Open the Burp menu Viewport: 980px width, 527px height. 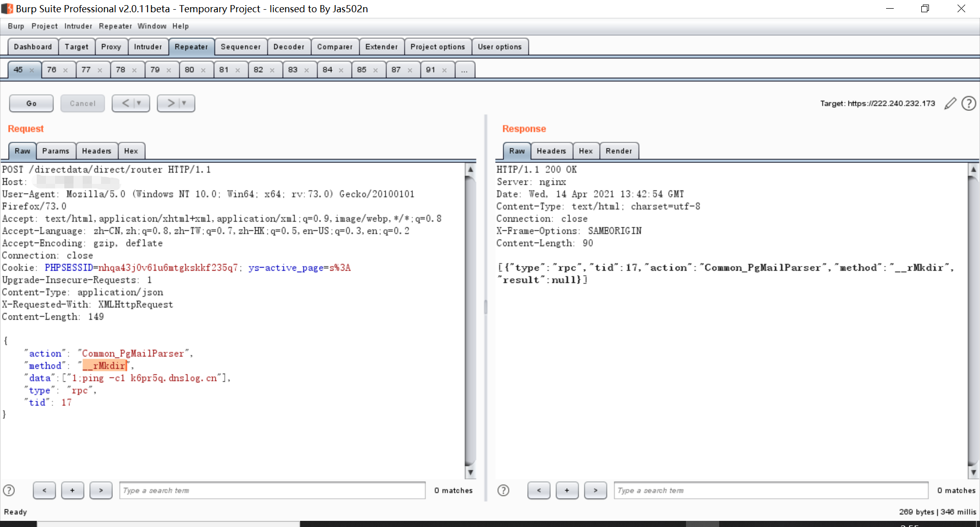16,26
